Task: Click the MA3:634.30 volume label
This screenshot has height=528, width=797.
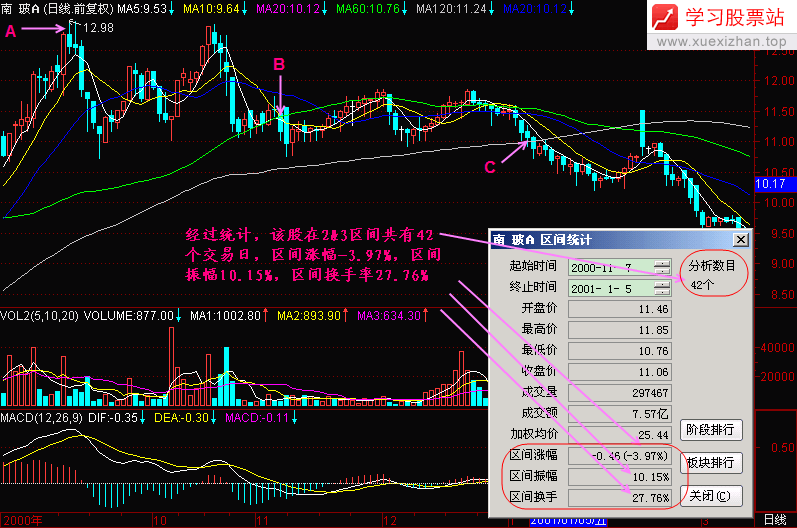Action: [x=389, y=316]
